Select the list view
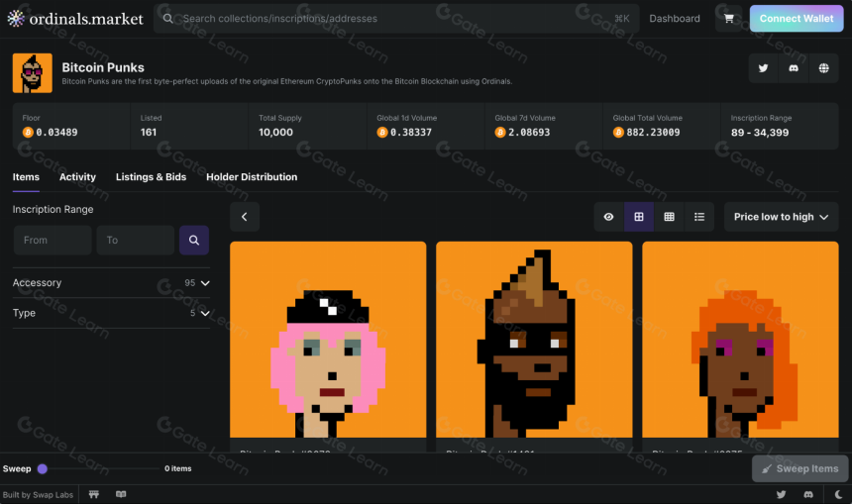Viewport: 852px width, 504px height. pyautogui.click(x=699, y=217)
